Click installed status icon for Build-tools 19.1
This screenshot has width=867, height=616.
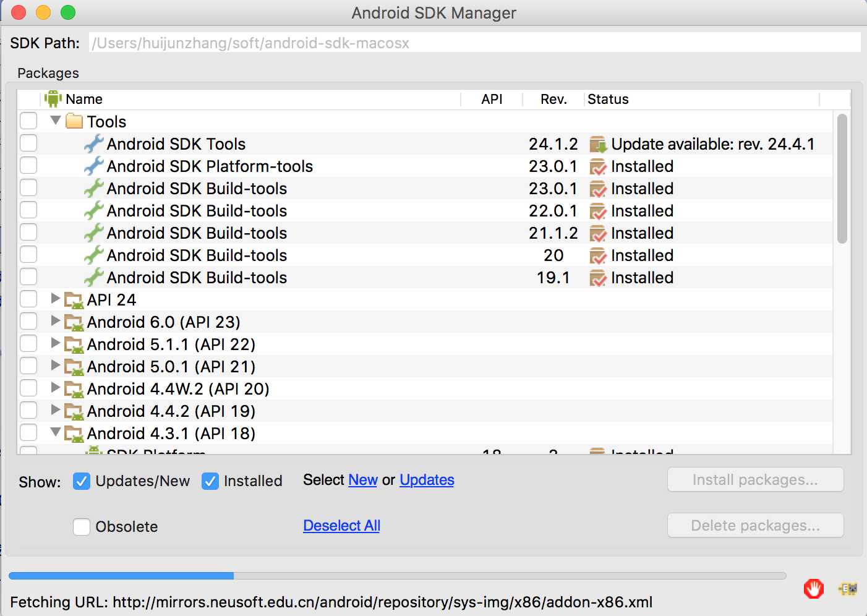pos(598,278)
